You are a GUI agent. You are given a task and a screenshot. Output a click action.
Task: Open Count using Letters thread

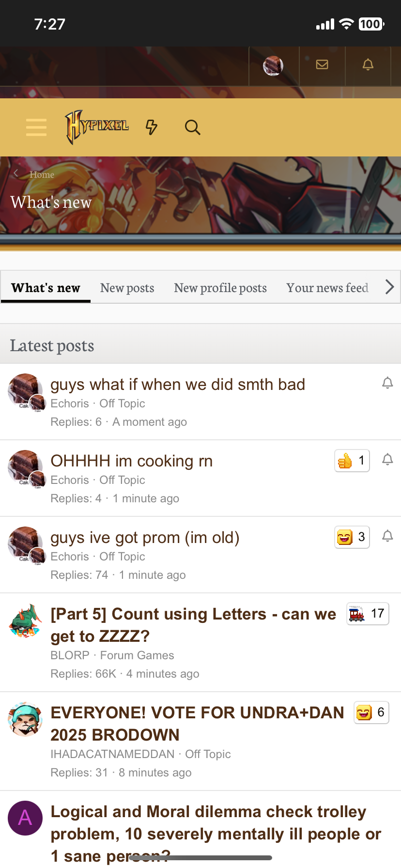pos(194,625)
